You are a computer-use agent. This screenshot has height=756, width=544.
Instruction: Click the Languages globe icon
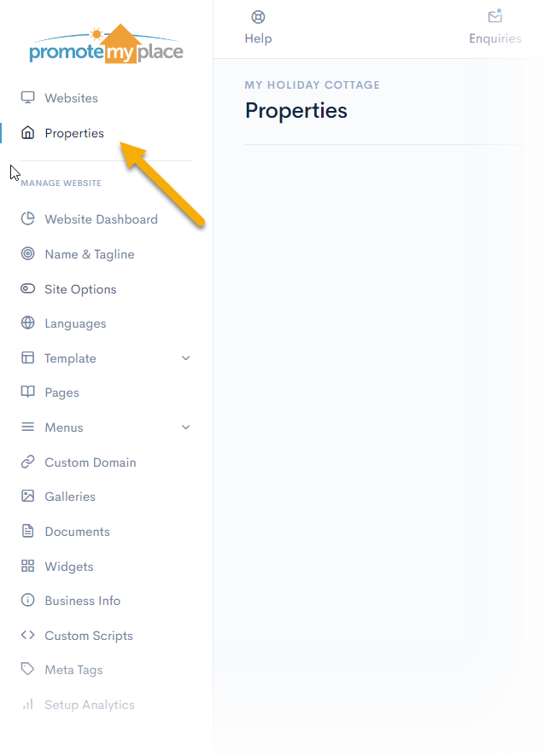click(x=28, y=323)
